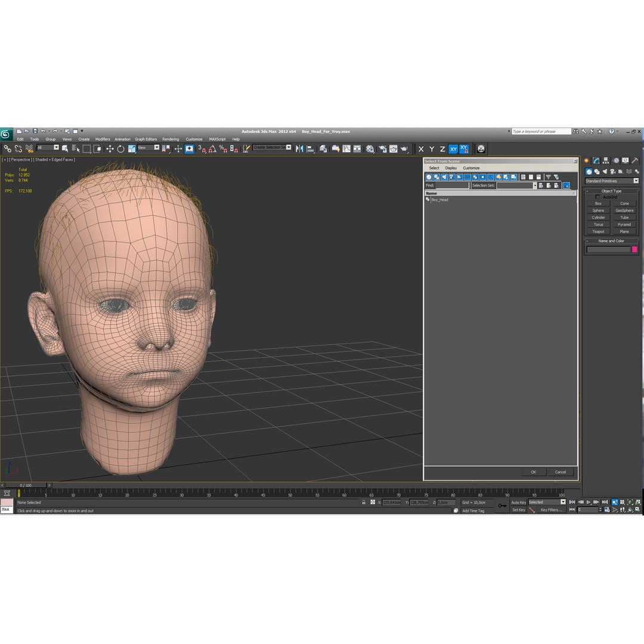The height and width of the screenshot is (644, 644).
Task: Open Standard Primitives dropdown
Action: 612,181
